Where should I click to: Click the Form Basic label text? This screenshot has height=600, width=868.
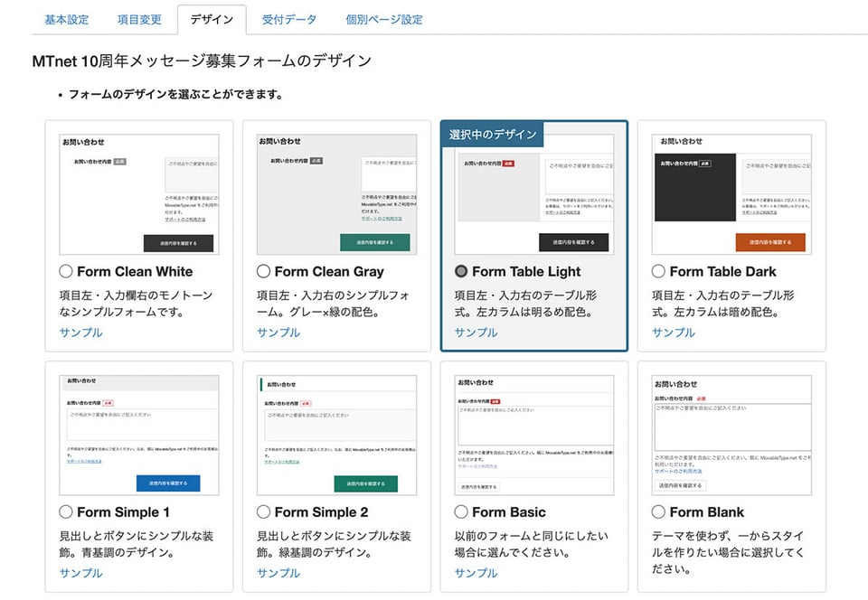(x=509, y=512)
